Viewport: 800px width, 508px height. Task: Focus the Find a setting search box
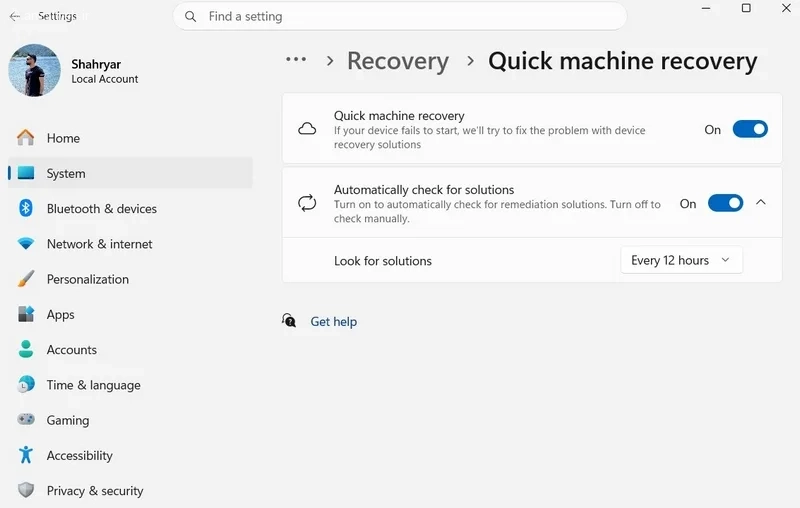[400, 16]
